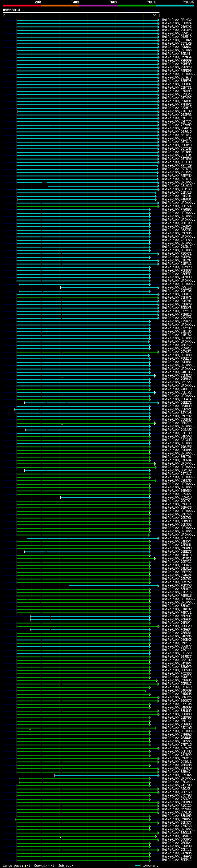Click the query end position 556

[155, 15]
